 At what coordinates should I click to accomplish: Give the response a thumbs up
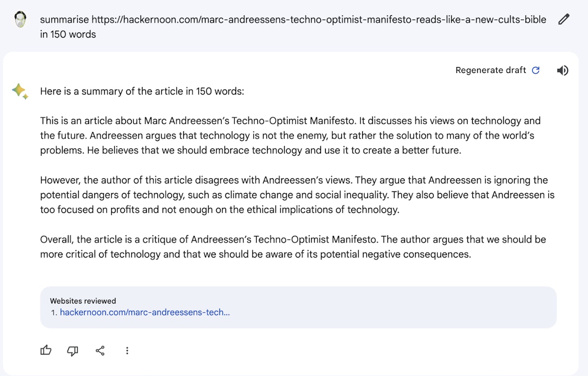46,350
